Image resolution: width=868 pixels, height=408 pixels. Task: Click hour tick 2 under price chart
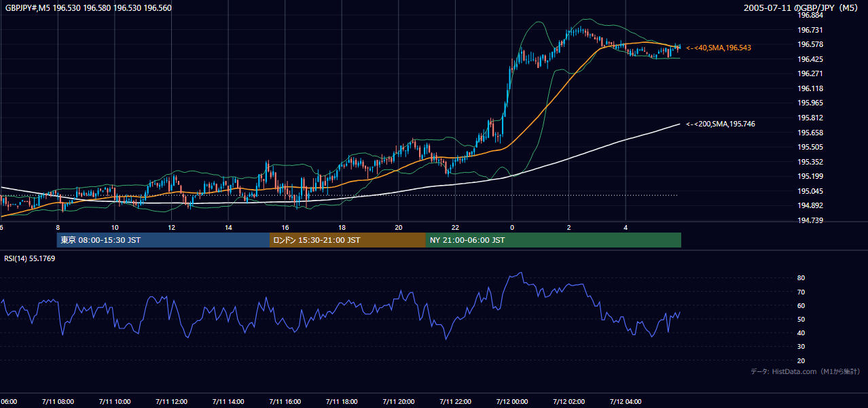click(568, 227)
